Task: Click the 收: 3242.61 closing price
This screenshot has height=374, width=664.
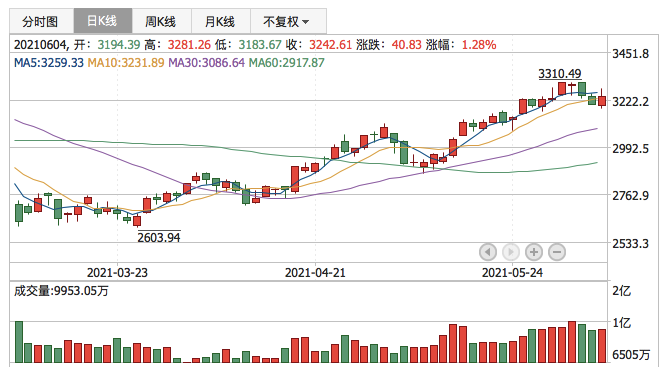Action: (318, 44)
